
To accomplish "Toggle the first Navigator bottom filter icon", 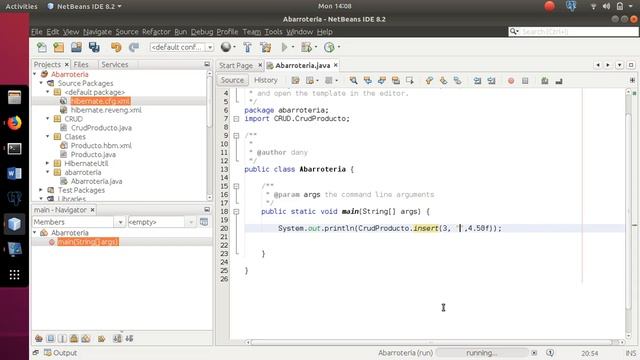I will coord(39,338).
